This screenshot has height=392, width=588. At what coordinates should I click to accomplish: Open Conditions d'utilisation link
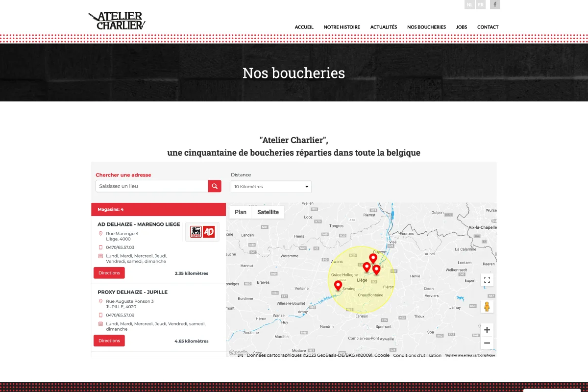coord(417,355)
